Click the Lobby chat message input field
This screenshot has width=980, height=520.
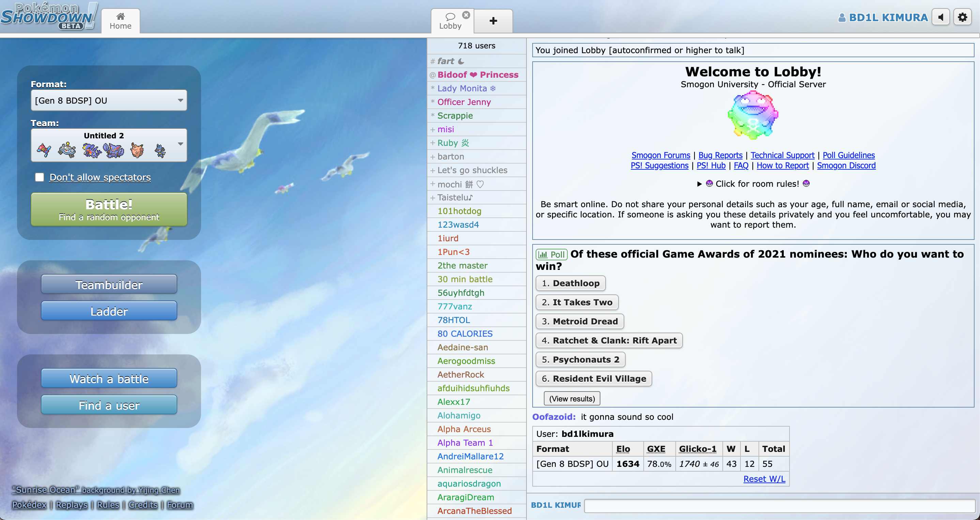point(779,506)
